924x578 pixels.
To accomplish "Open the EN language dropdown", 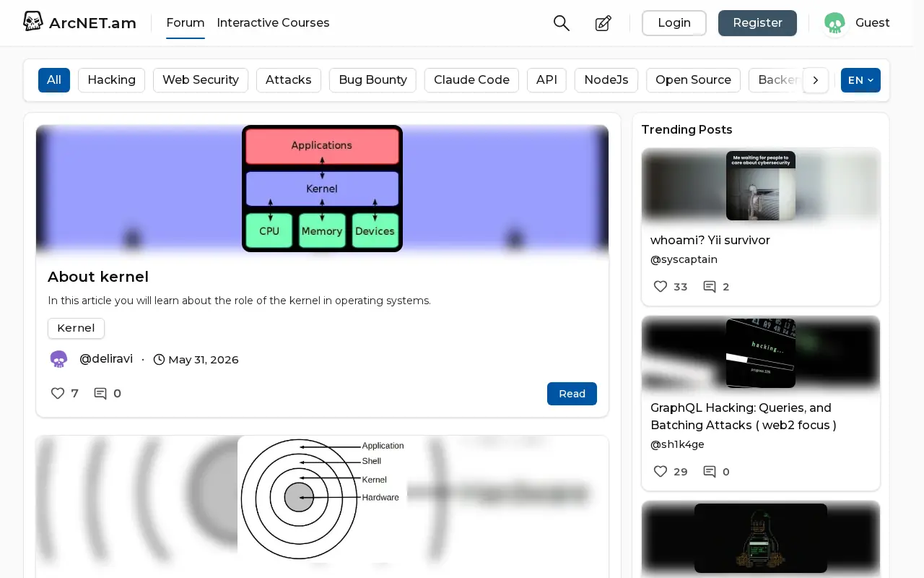I will coord(860,80).
